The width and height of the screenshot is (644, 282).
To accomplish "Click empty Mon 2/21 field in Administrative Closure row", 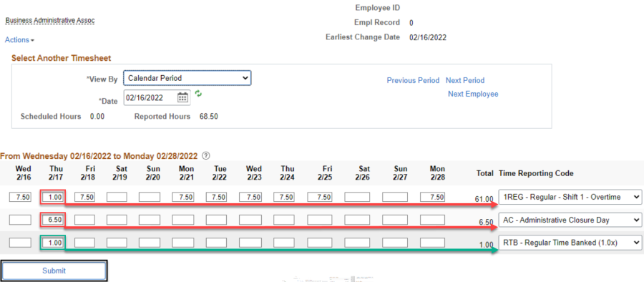I will click(x=183, y=220).
